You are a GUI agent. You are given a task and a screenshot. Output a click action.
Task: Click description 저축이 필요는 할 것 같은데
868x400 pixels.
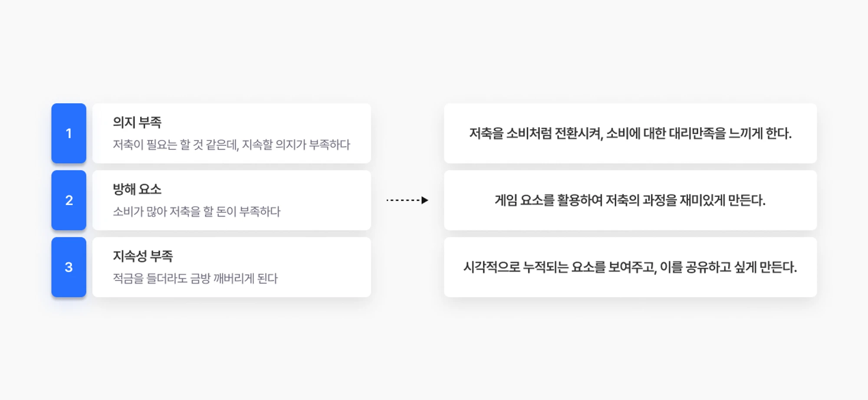click(x=175, y=144)
